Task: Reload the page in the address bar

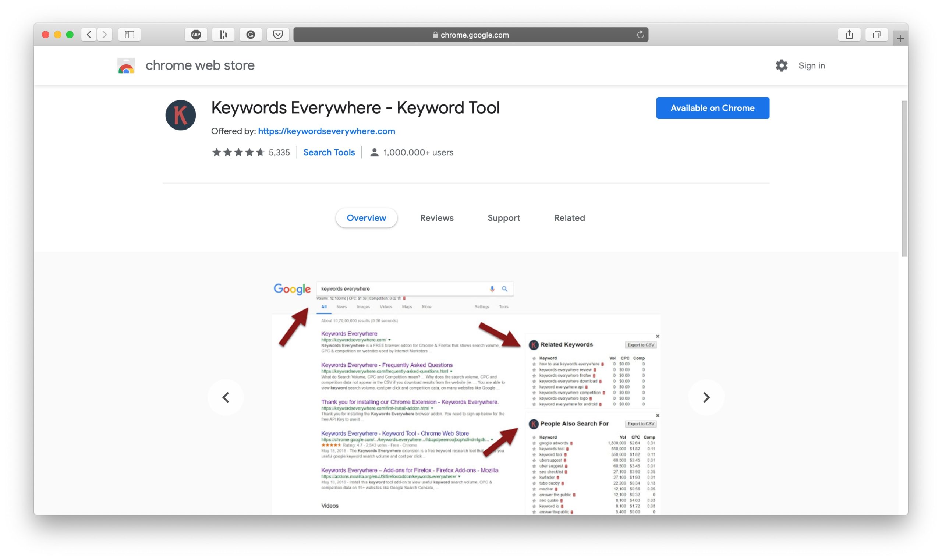Action: (x=640, y=35)
